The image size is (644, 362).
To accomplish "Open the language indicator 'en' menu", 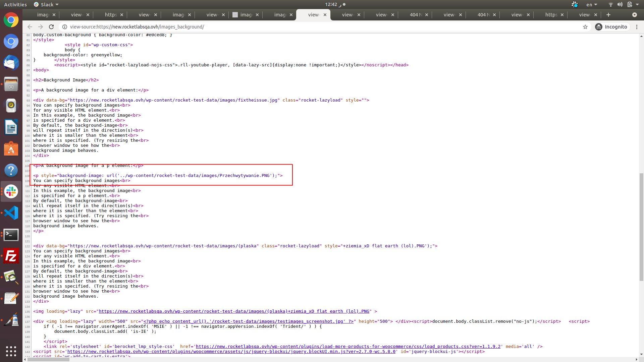I will click(591, 4).
